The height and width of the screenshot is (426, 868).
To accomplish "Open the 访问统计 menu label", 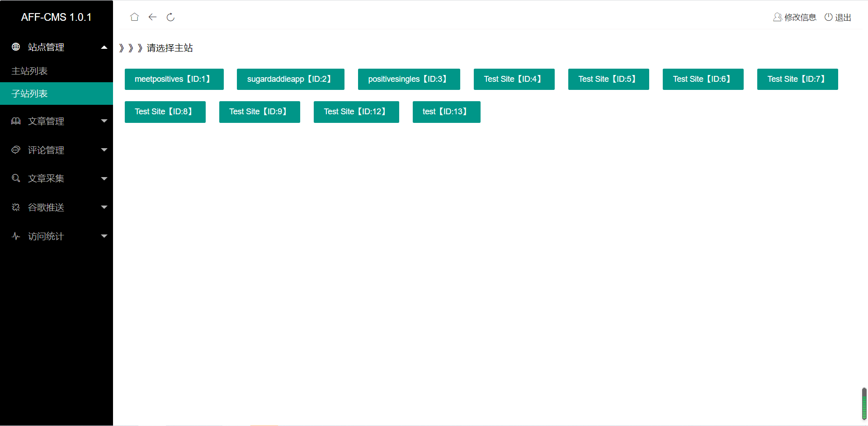I will pyautogui.click(x=46, y=236).
